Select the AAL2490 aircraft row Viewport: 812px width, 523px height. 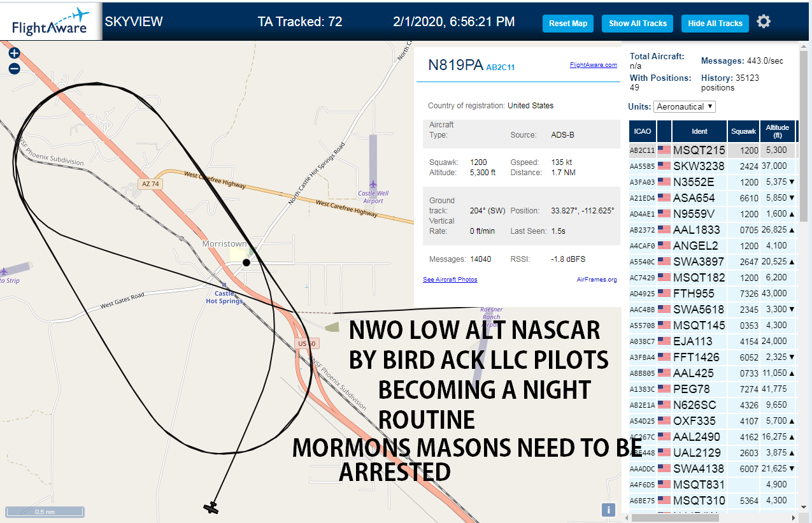click(x=713, y=437)
